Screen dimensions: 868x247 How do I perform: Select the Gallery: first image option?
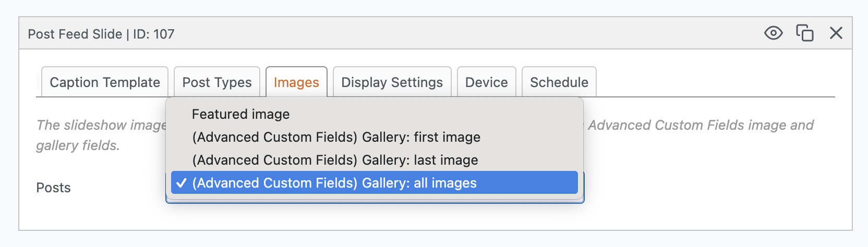[336, 137]
